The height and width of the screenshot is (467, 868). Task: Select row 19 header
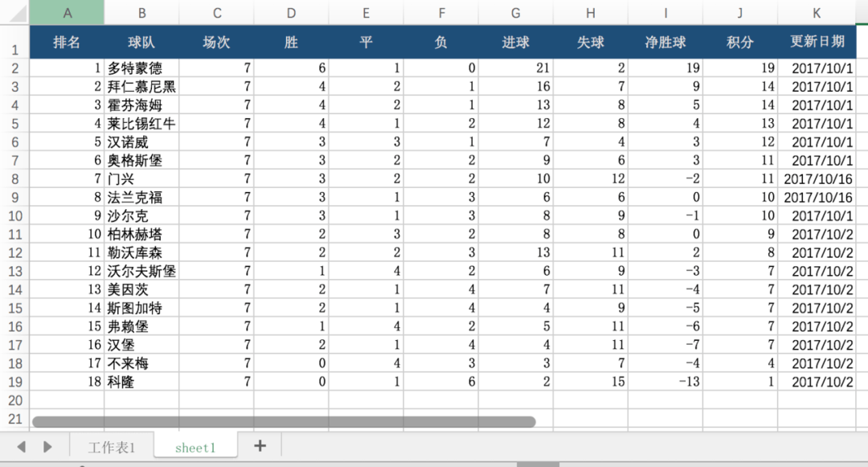[x=15, y=382]
